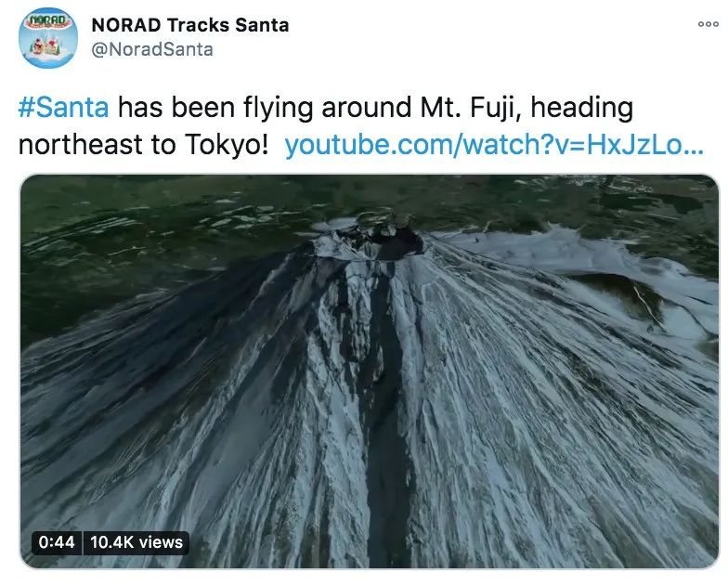This screenshot has height=586, width=728.
Task: Expand the tweet options via the ooo icon
Action: coord(708,24)
